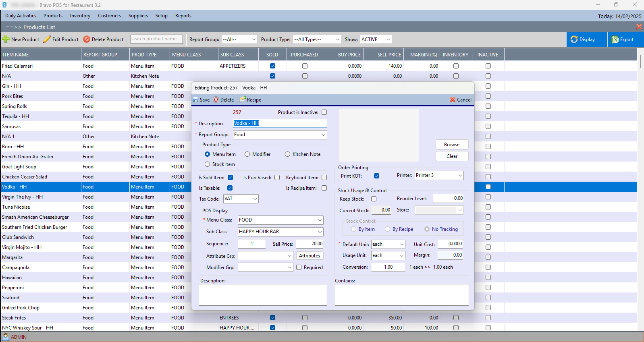Open the Sub Class dropdown
This screenshot has height=342, width=644.
(x=320, y=232)
